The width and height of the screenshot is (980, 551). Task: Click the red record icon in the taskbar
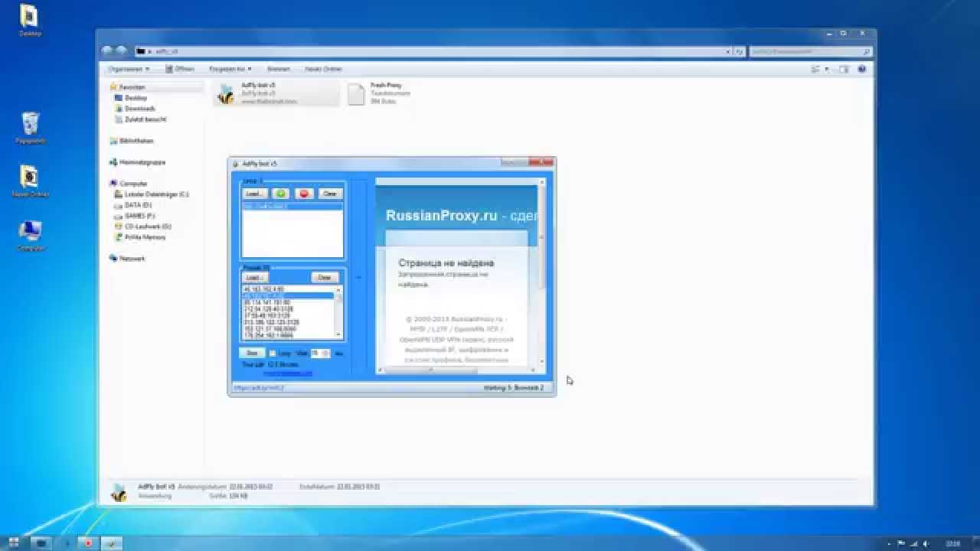(88, 543)
